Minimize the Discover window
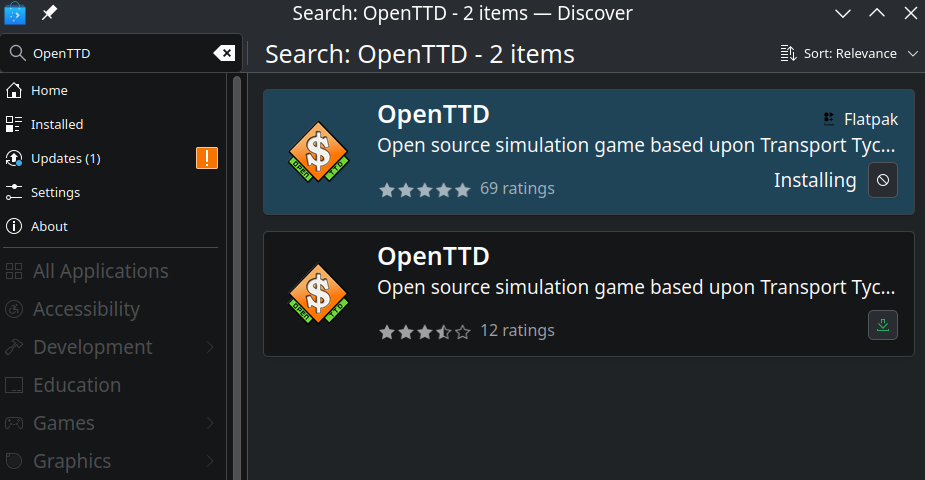Screen dimensions: 925x480 click(x=843, y=13)
